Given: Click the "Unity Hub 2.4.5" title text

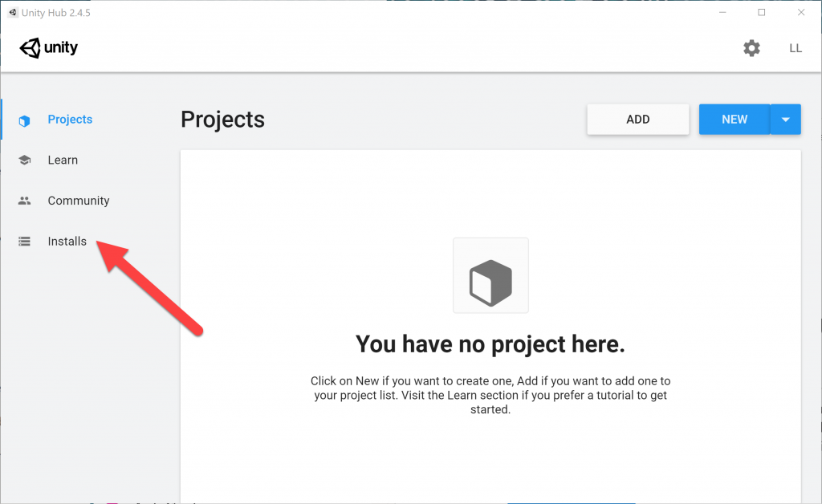Looking at the screenshot, I should click(56, 13).
